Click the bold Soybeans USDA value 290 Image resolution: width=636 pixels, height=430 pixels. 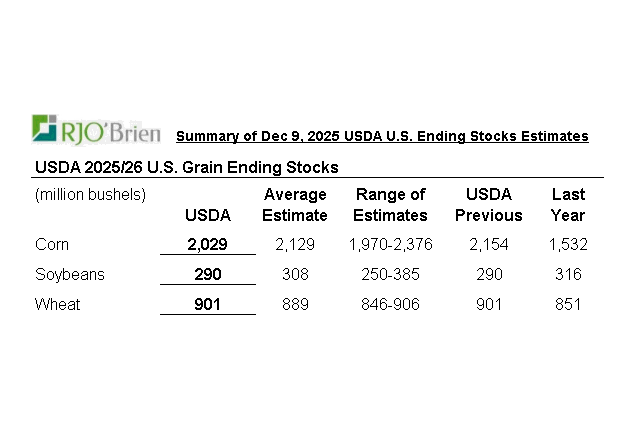click(208, 274)
